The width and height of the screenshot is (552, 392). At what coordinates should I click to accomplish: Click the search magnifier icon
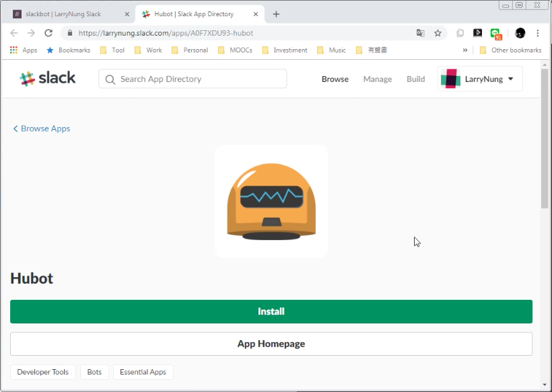pos(110,79)
